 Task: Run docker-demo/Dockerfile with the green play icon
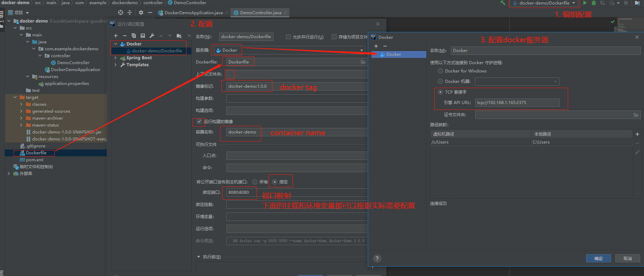585,3
